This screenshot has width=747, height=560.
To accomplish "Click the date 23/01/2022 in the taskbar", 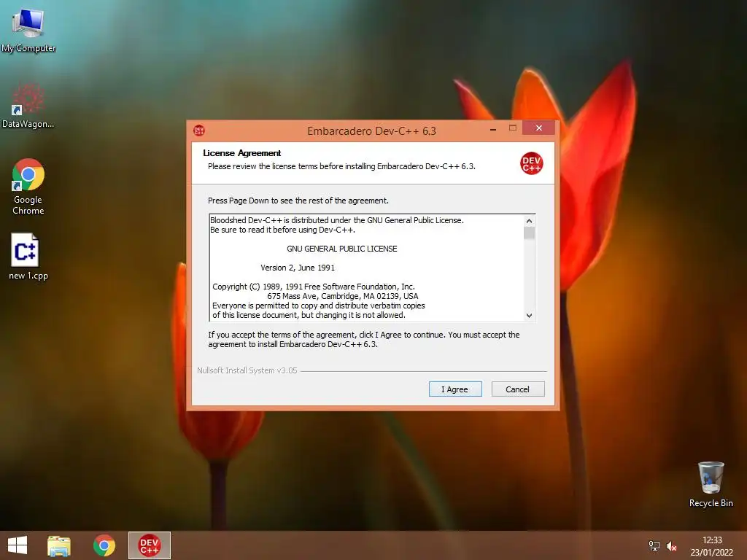I will click(712, 553).
